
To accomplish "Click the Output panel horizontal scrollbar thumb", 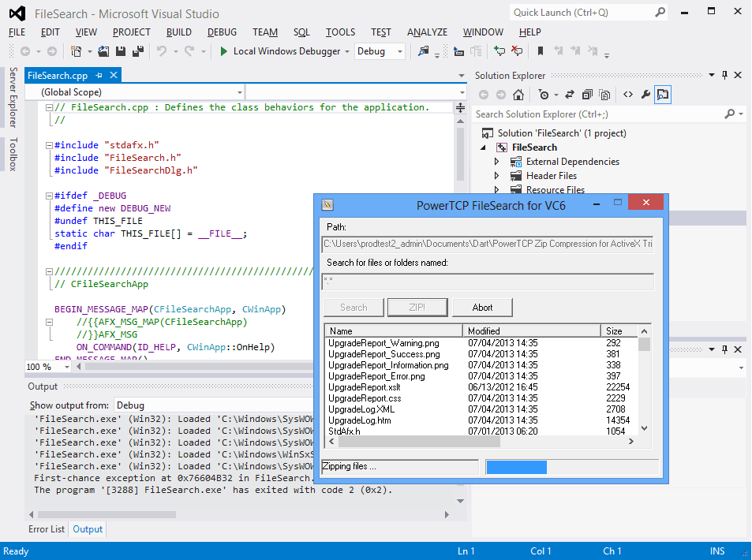I will tap(107, 514).
